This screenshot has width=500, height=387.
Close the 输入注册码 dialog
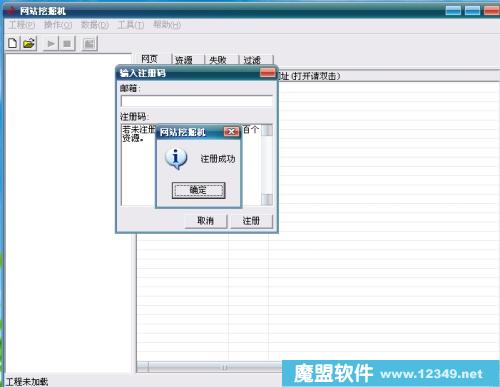(x=267, y=73)
